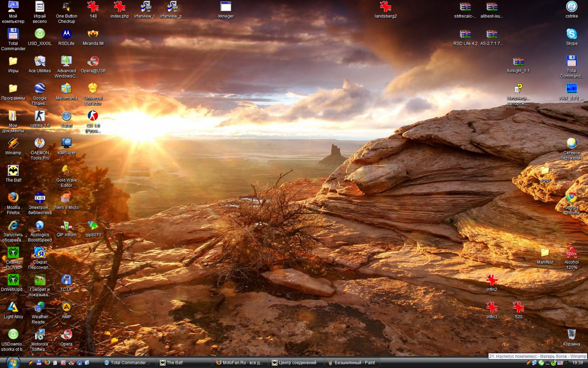Image resolution: width=588 pixels, height=368 pixels.
Task: Launch Opera browser desktop icon
Action: 67,338
